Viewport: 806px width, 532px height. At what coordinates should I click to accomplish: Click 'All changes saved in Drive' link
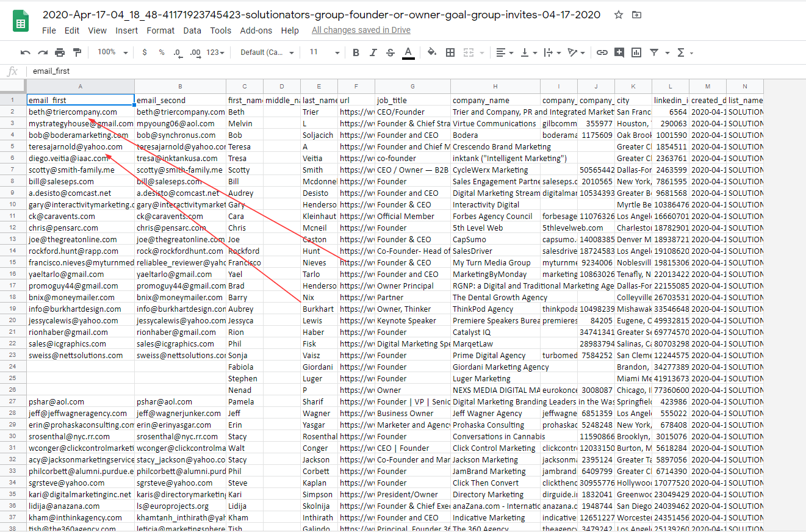(361, 30)
